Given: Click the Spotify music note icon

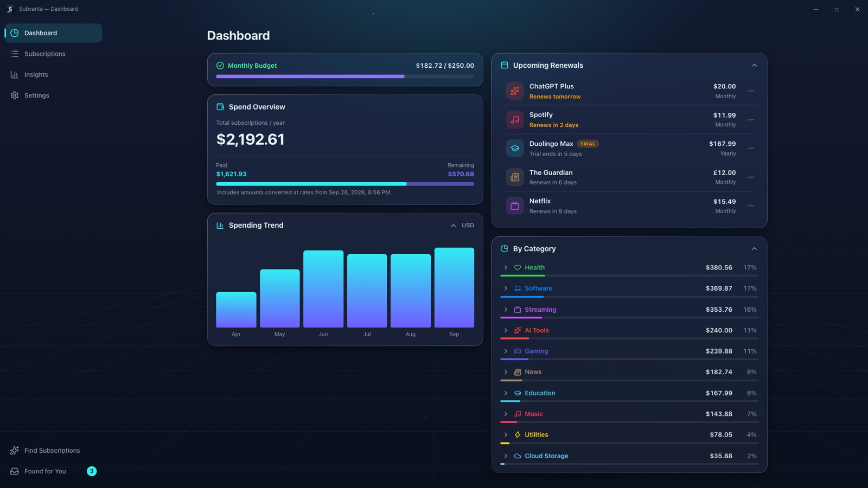Looking at the screenshot, I should click(515, 120).
